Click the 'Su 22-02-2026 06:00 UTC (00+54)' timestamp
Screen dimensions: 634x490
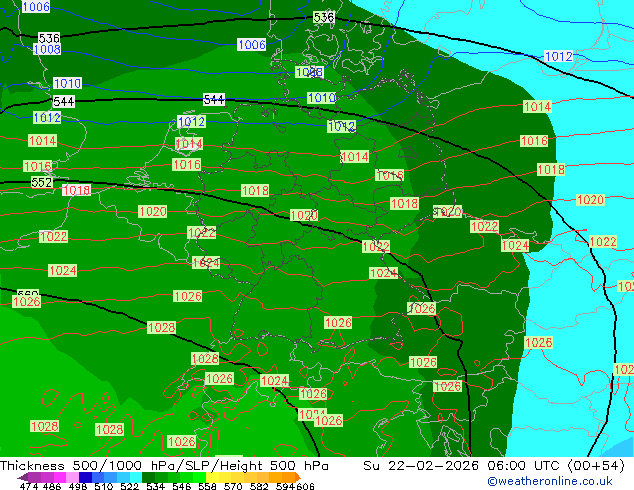click(494, 466)
